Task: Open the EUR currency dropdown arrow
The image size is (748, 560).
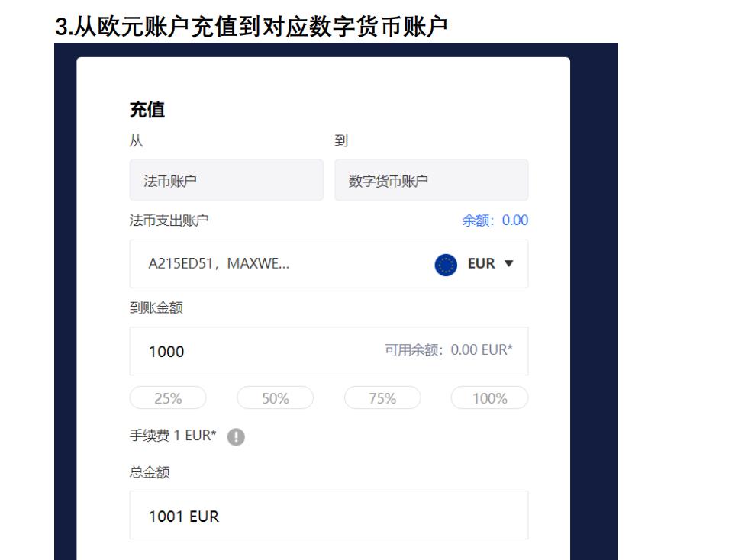Action: 508,263
